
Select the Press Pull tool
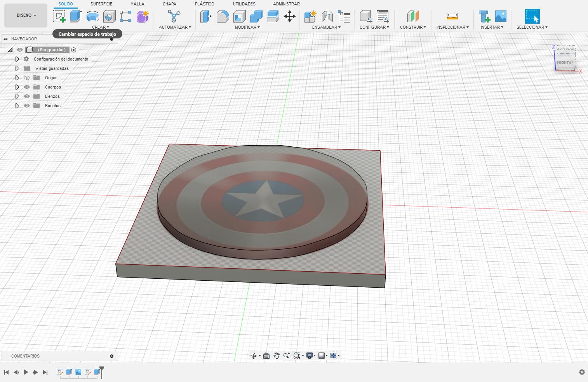pos(206,16)
